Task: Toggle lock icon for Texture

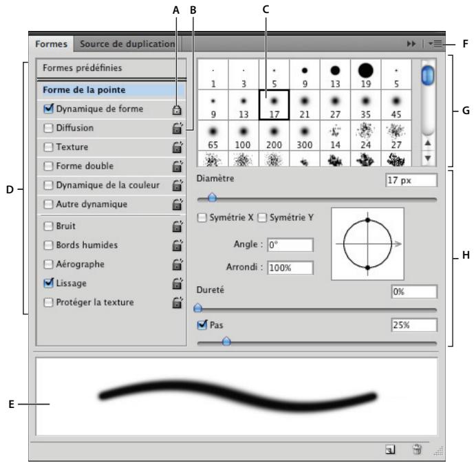Action: [177, 147]
